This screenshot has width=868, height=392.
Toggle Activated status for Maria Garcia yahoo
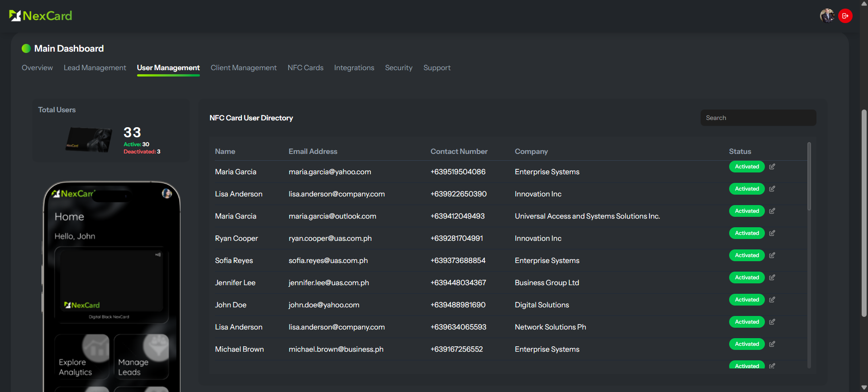(x=747, y=167)
